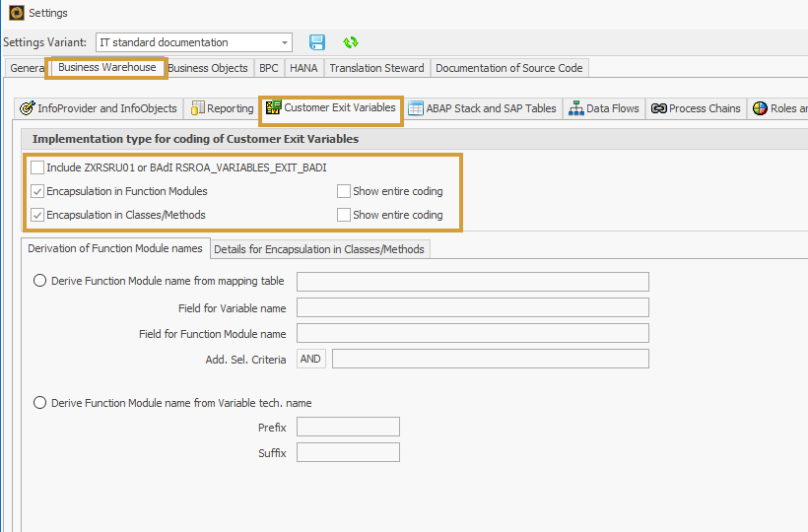Click the green refresh arrows icon

(350, 42)
